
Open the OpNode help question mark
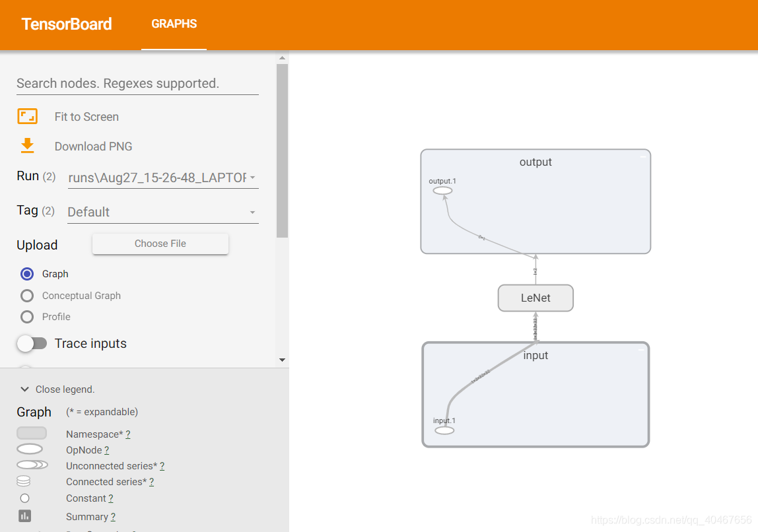(x=106, y=450)
